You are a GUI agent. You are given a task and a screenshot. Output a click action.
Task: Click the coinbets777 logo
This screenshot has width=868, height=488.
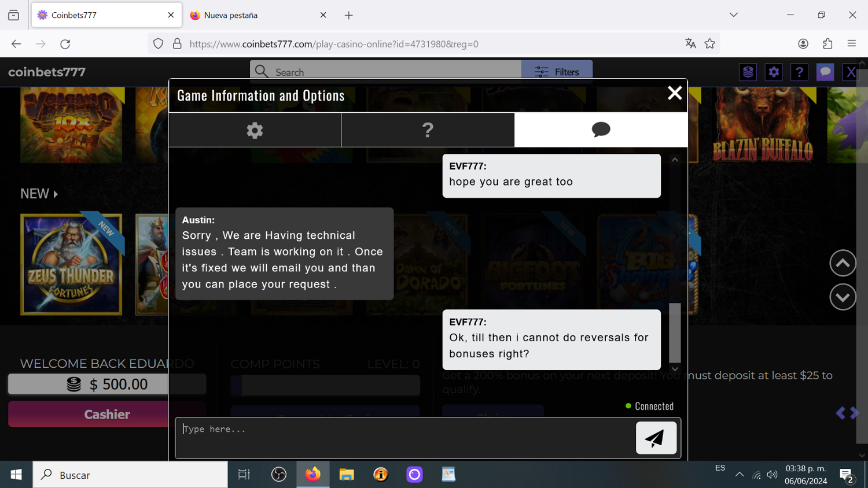click(47, 72)
